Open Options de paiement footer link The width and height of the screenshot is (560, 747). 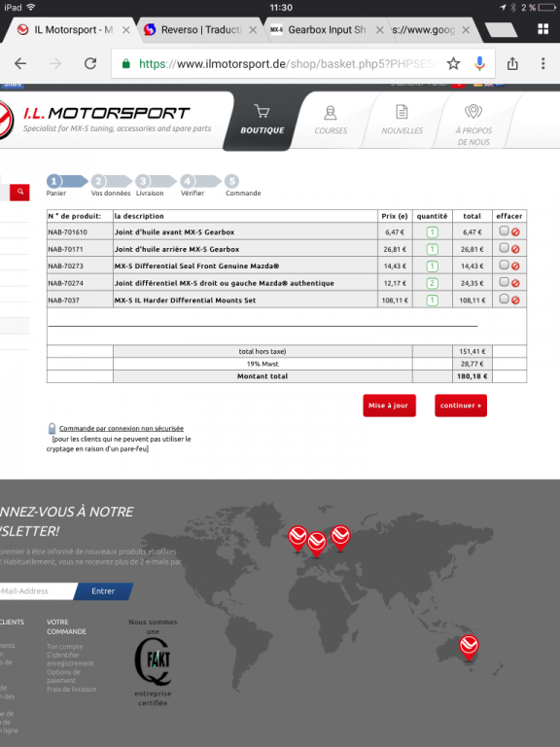coord(63,676)
